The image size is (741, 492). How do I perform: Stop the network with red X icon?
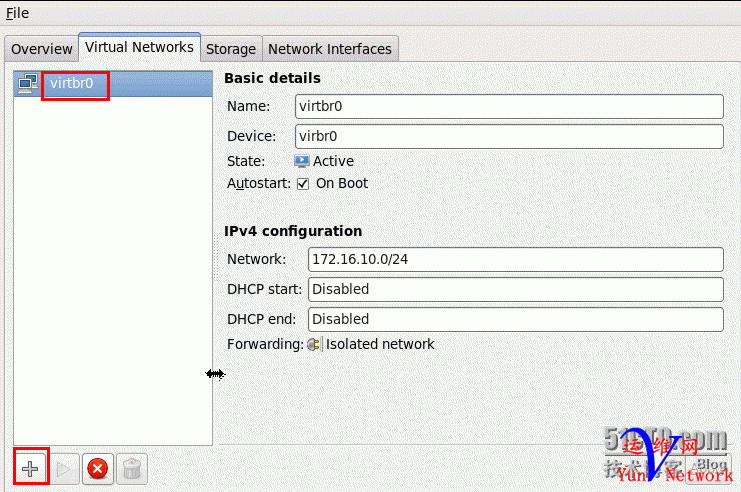[97, 468]
